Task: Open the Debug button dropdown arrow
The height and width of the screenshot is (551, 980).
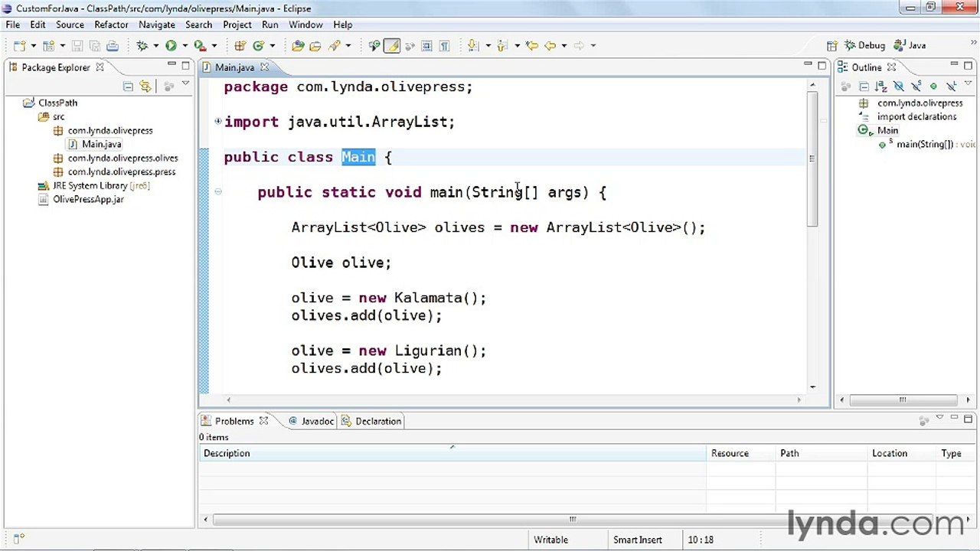Action: pos(155,46)
